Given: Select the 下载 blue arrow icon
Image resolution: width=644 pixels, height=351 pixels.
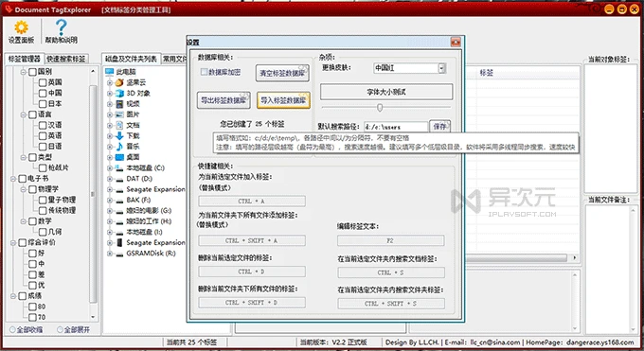Looking at the screenshot, I should tap(119, 136).
